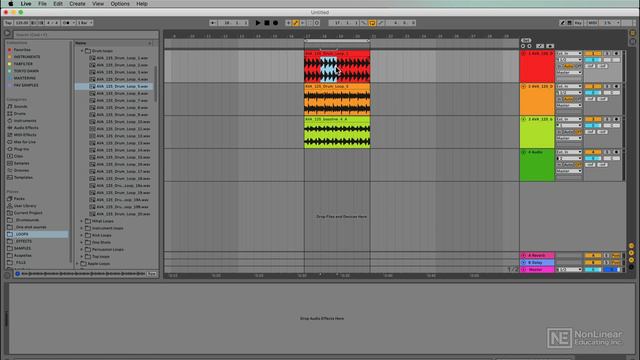Open the MASTERING collection

coord(24,78)
